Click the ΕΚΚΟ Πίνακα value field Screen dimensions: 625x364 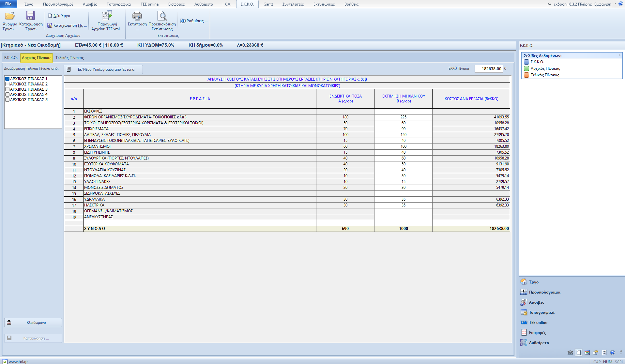pos(489,69)
